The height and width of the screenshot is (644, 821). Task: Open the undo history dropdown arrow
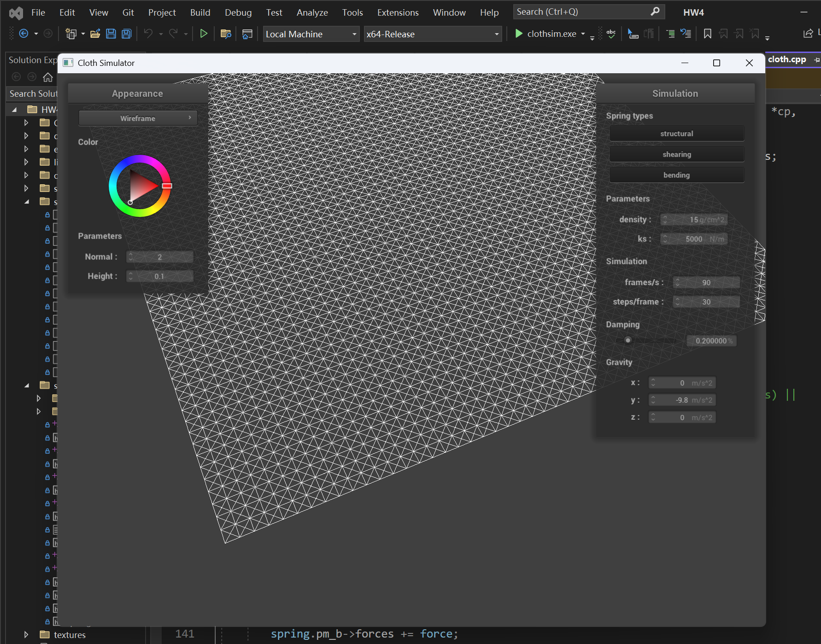pyautogui.click(x=161, y=34)
